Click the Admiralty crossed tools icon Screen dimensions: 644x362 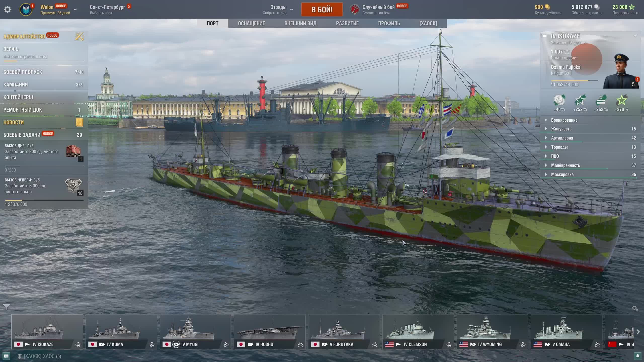(x=79, y=37)
